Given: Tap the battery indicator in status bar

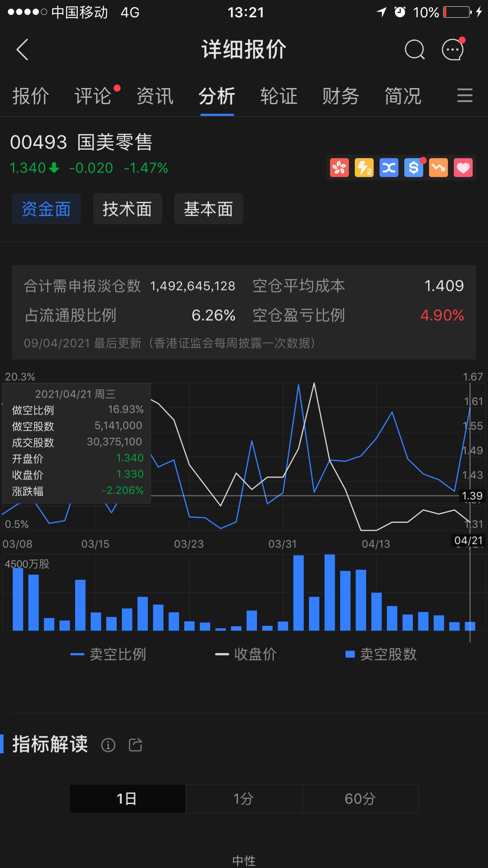Looking at the screenshot, I should 457,12.
